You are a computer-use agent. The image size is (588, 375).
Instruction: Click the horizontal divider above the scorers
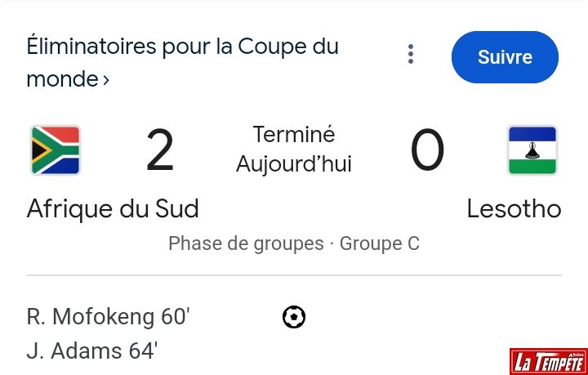294,275
